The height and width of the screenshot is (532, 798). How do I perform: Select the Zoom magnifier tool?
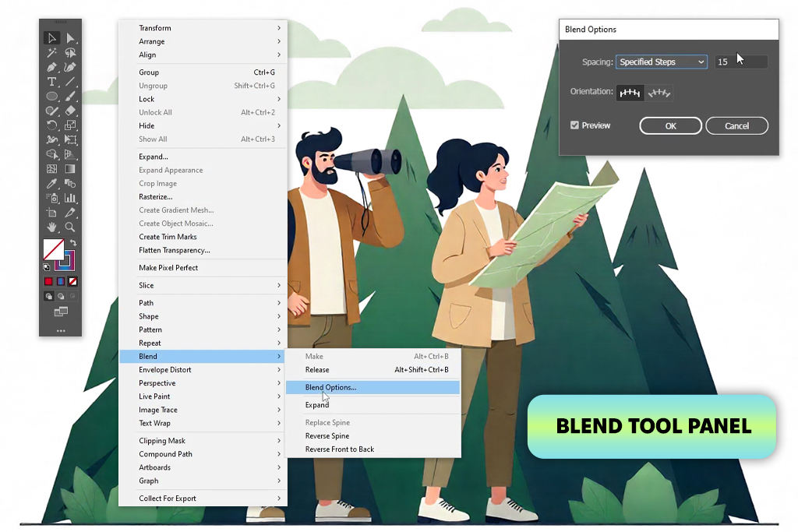pos(70,227)
